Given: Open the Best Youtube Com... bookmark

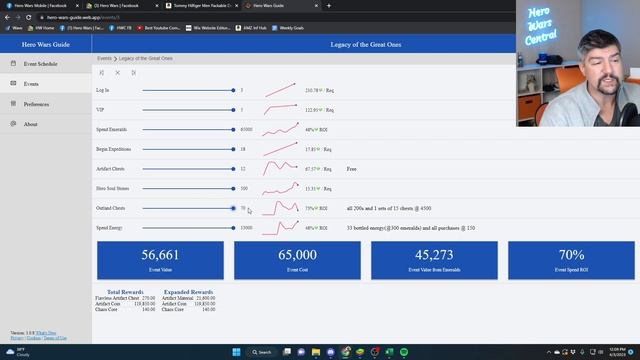Looking at the screenshot, I should point(159,28).
